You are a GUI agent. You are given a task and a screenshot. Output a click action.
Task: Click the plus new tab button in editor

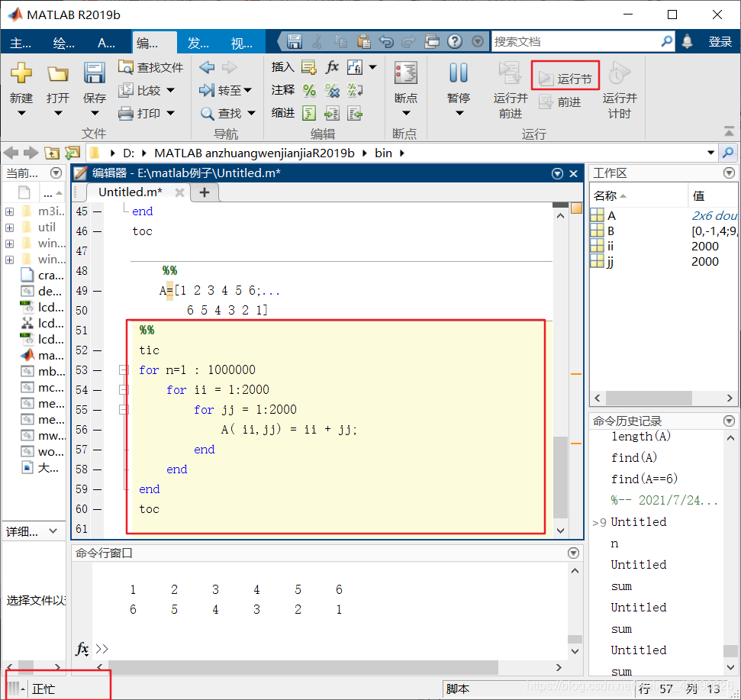point(205,192)
